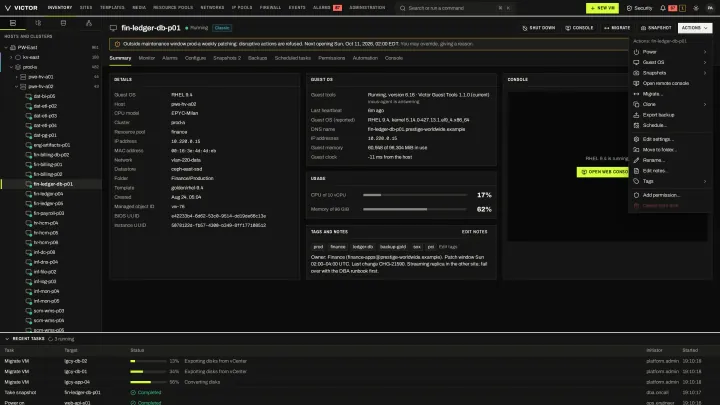This screenshot has height=405, width=720.
Task: Open Networks in top navigation
Action: pyautogui.click(x=212, y=8)
